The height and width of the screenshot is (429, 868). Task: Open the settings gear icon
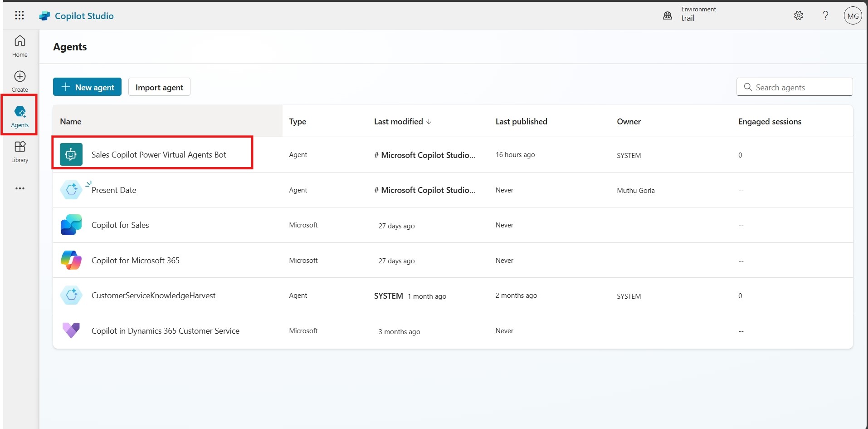(x=798, y=15)
